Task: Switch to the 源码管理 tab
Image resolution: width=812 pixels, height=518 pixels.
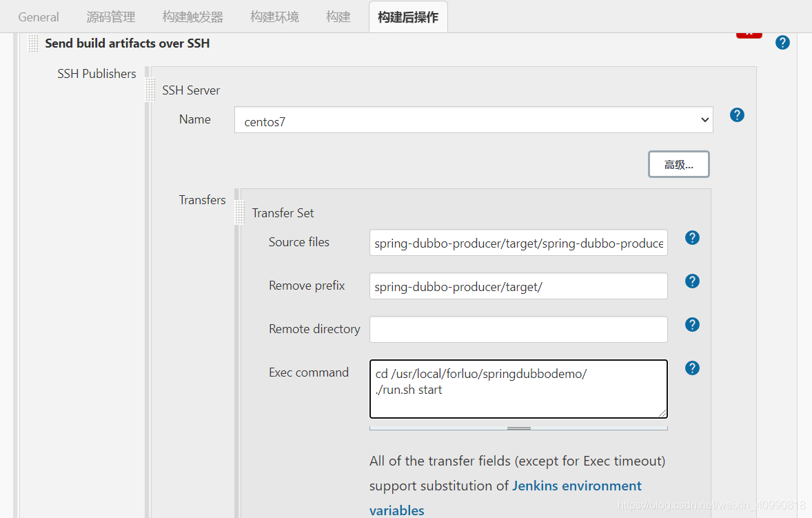Action: click(111, 17)
